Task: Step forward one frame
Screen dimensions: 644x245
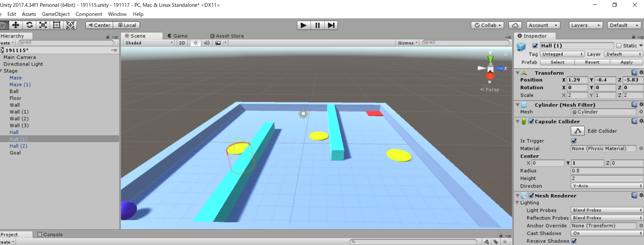Action: pyautogui.click(x=331, y=25)
